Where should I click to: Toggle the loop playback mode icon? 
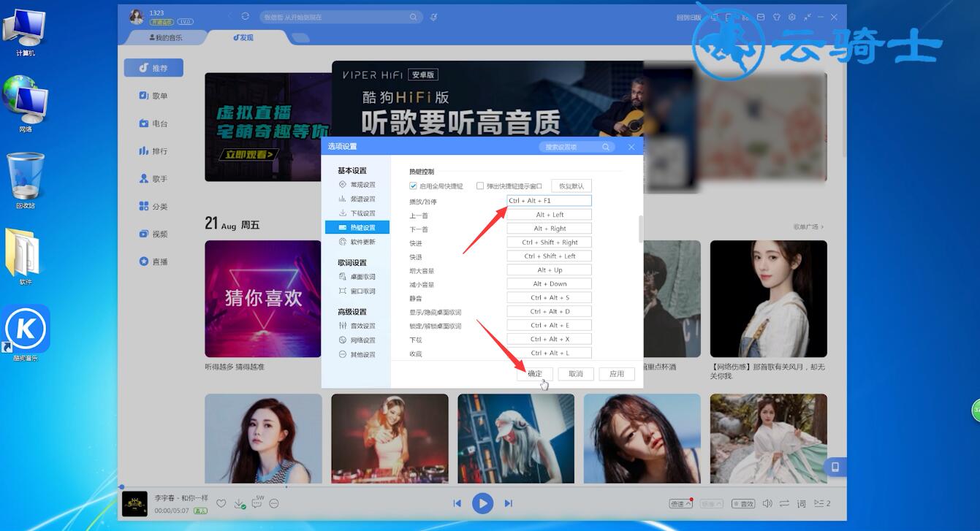[784, 503]
